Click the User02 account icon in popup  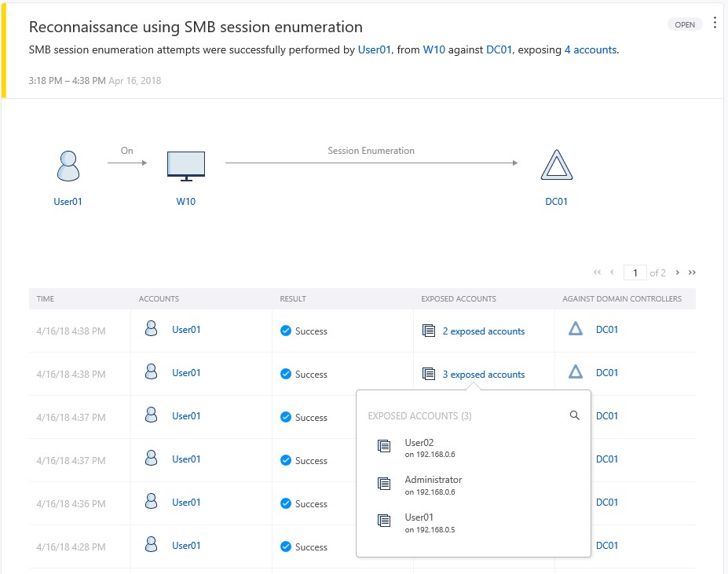pyautogui.click(x=384, y=446)
